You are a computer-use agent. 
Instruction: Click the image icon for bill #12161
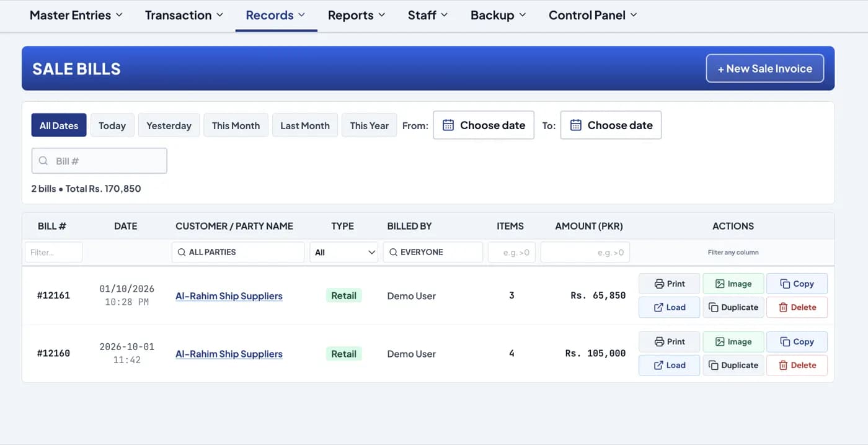click(x=720, y=284)
